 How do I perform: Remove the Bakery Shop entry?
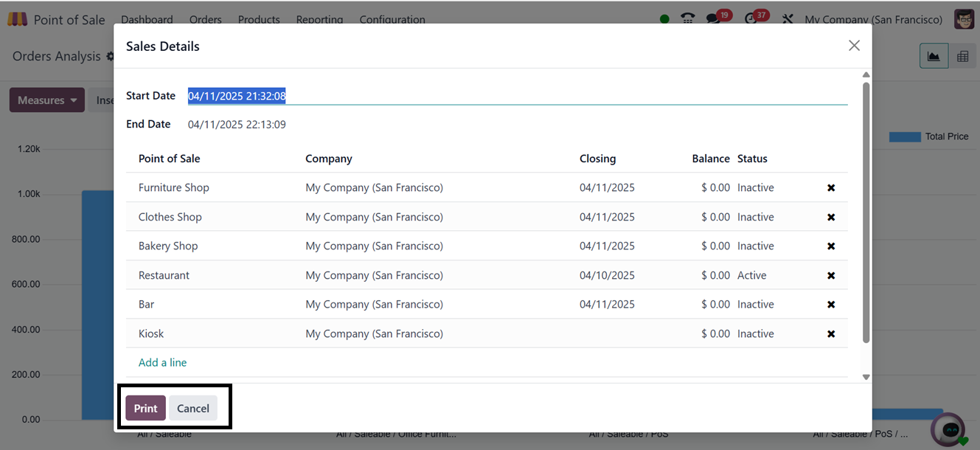pyautogui.click(x=831, y=246)
